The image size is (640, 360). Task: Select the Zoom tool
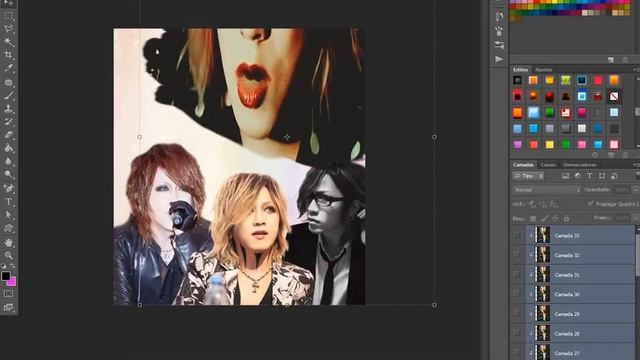tap(8, 255)
